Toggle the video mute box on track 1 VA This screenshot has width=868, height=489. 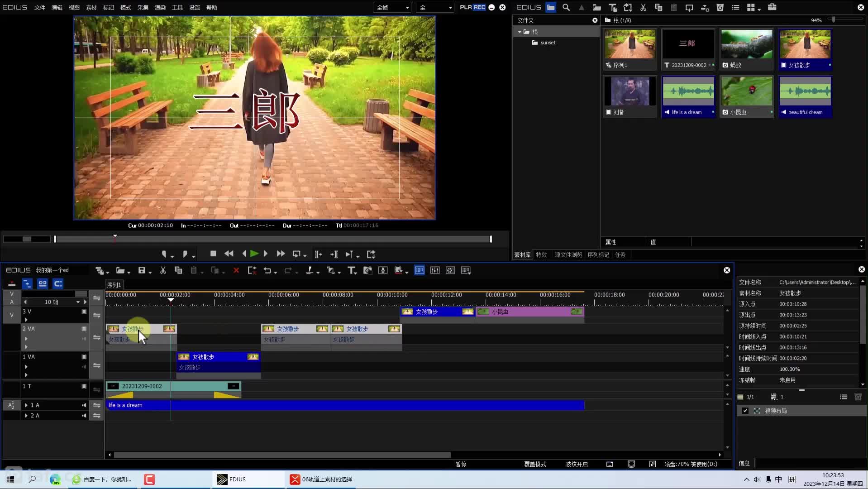(x=84, y=357)
